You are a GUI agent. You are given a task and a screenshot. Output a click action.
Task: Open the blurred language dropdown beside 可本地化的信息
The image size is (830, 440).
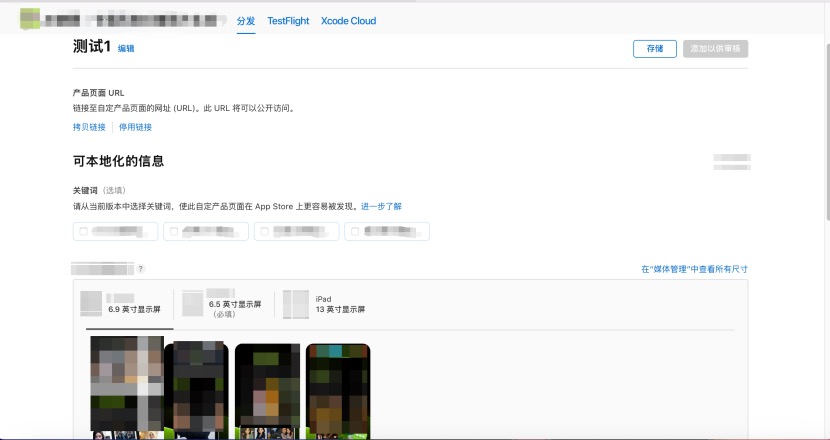pos(731,160)
